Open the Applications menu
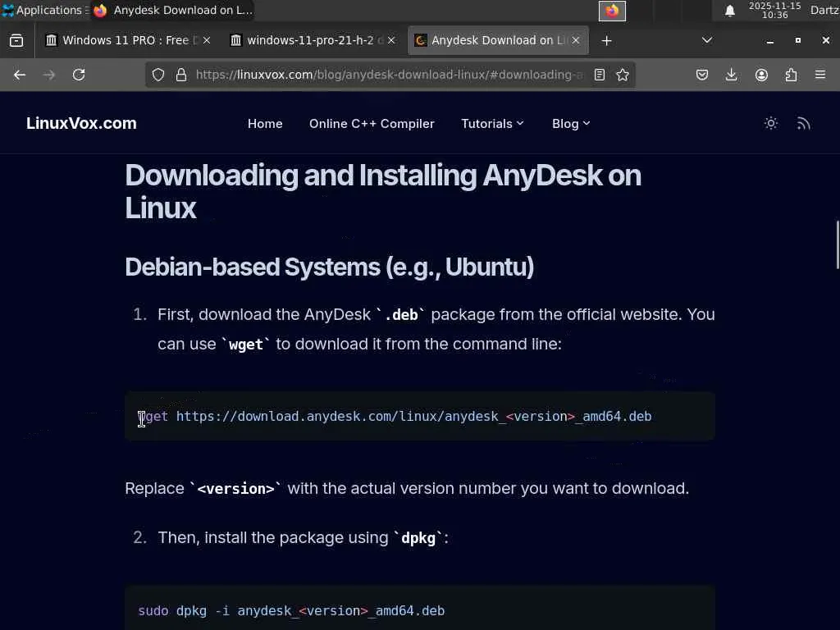The height and width of the screenshot is (630, 840). 44,10
